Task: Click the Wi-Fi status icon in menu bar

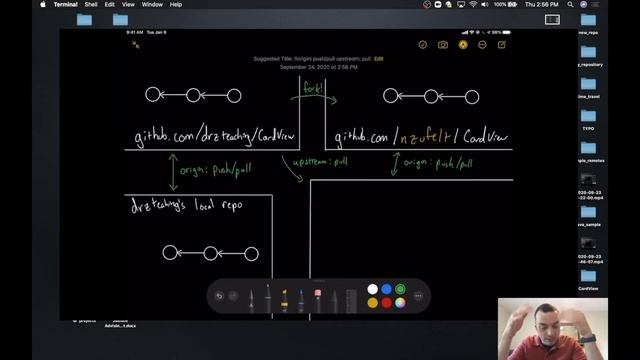Action: pos(473,4)
